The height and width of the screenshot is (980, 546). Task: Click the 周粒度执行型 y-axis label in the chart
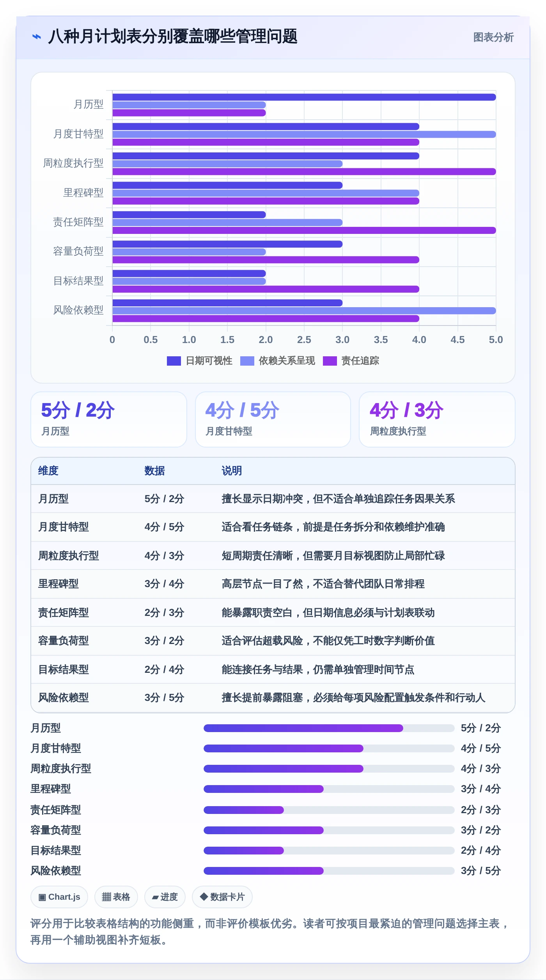point(73,163)
